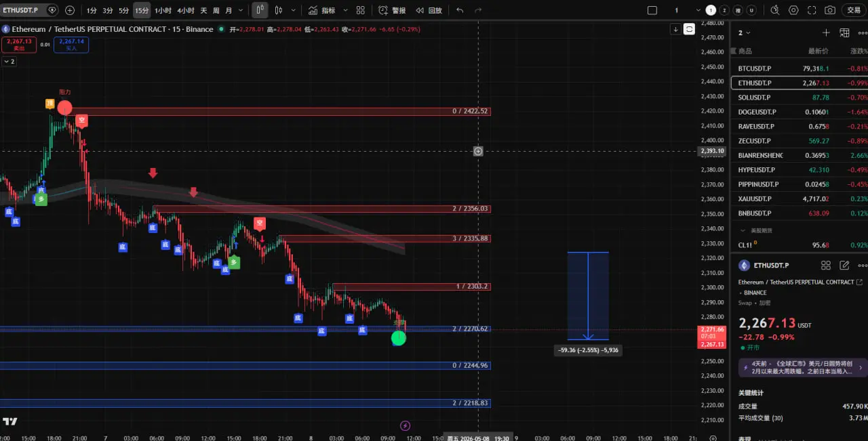This screenshot has width=868, height=441.
Task: Enter fullscreen mode icon
Action: (x=812, y=10)
